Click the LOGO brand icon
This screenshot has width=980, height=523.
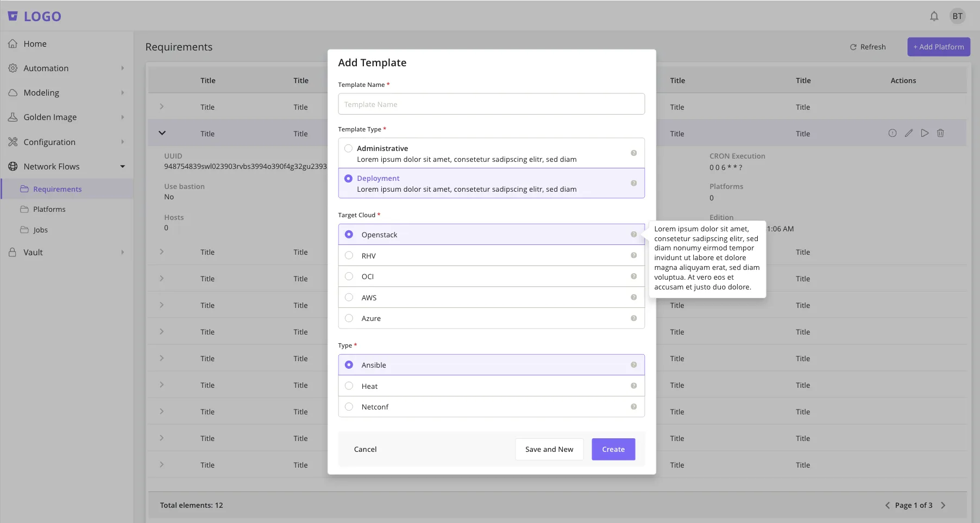(x=12, y=16)
